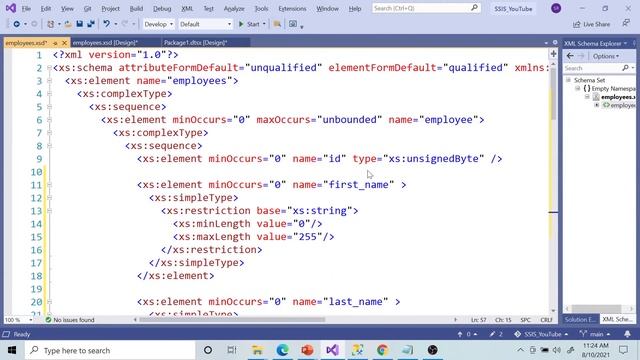The height and width of the screenshot is (360, 640).
Task: Click the XML Schema Explorer search field
Action: (592, 68)
